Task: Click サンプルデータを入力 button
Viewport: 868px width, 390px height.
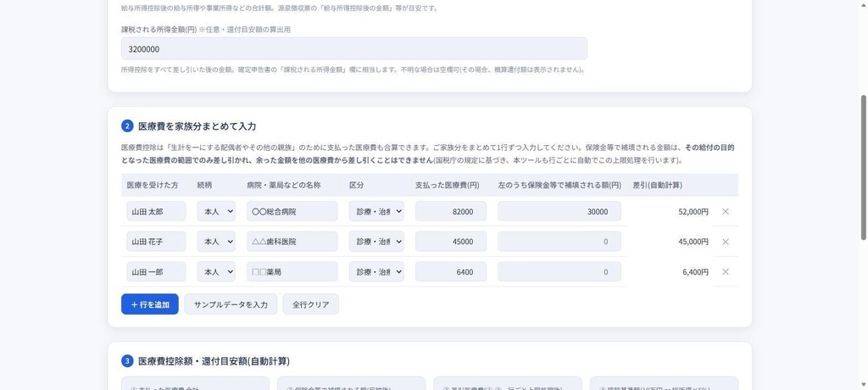Action: click(231, 304)
